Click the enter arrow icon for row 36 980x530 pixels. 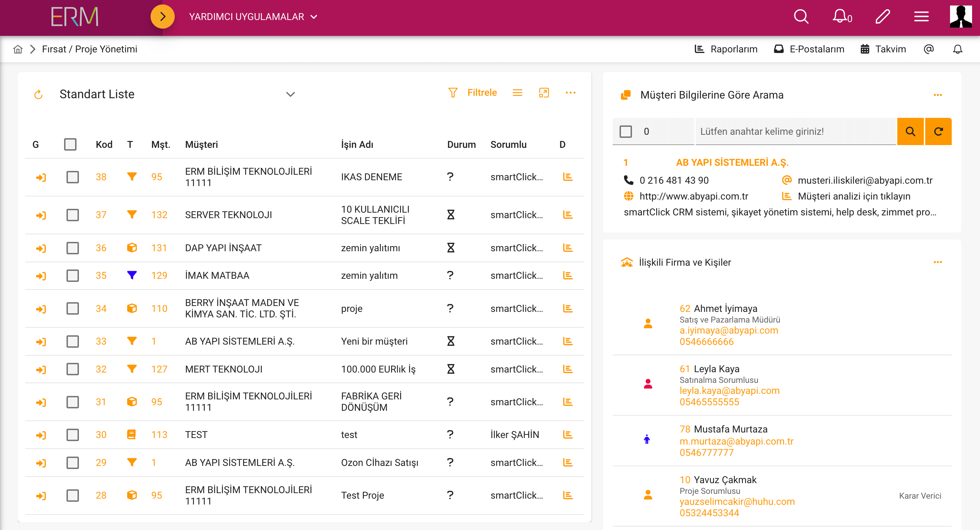click(x=41, y=248)
